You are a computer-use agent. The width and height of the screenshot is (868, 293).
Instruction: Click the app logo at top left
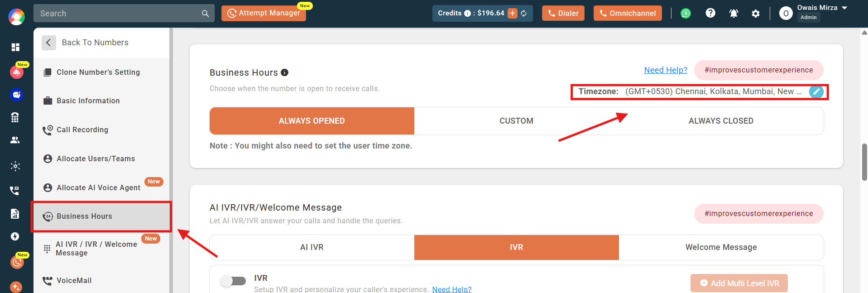tap(16, 17)
